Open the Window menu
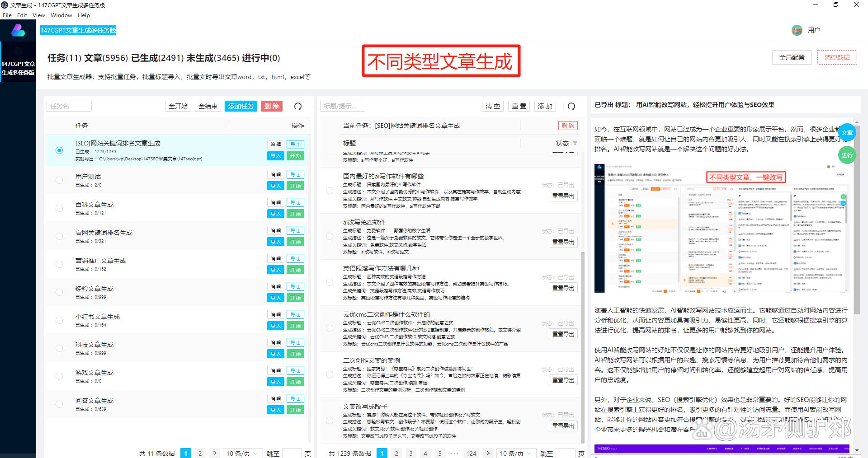The height and width of the screenshot is (458, 868). 61,15
